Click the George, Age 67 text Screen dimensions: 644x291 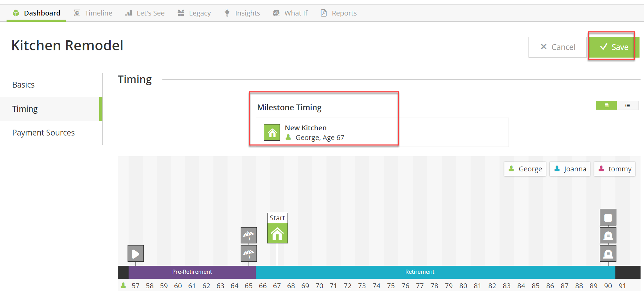tap(320, 138)
